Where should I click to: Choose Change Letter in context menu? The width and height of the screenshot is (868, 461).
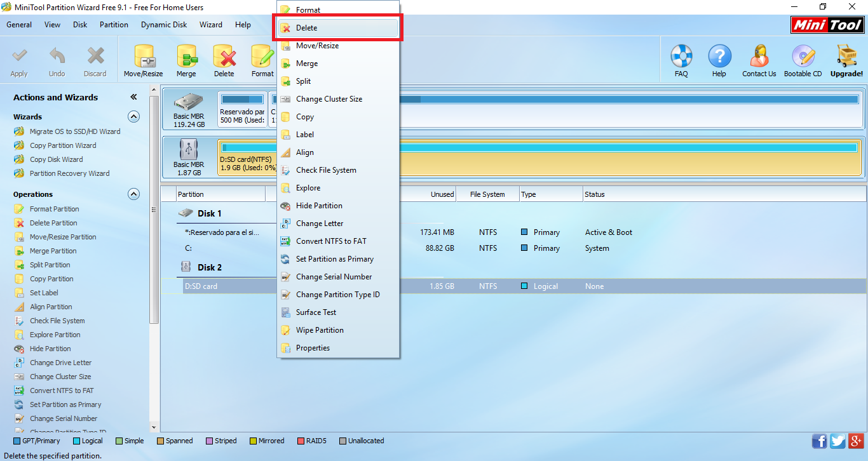tap(338, 224)
